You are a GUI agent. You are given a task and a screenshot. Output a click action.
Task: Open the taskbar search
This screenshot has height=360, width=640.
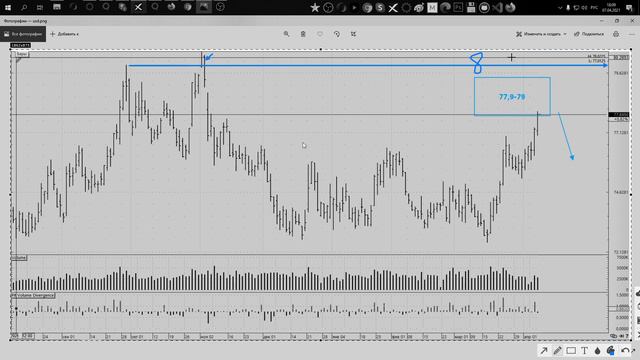click(x=24, y=7)
